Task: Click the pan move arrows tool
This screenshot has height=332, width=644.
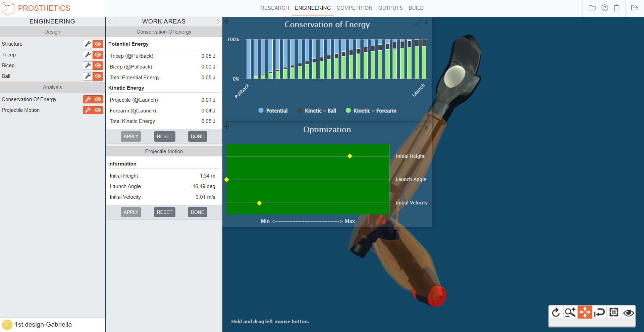Action: point(585,313)
